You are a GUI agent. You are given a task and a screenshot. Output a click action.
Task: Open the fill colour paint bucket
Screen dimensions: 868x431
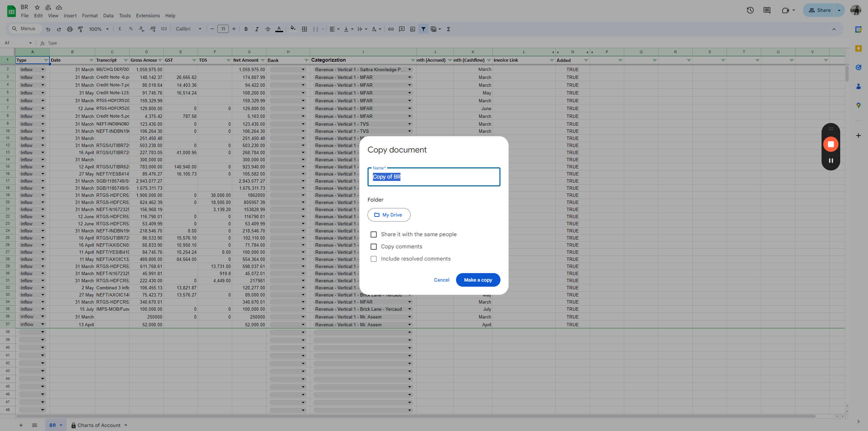(293, 29)
